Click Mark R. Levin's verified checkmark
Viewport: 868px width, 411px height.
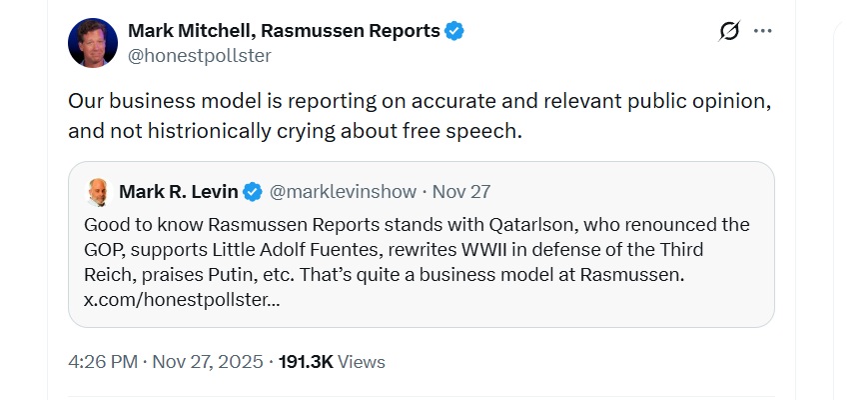pos(254,191)
